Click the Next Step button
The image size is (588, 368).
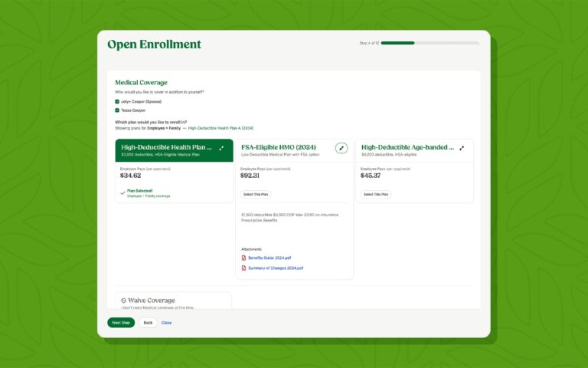pyautogui.click(x=121, y=323)
